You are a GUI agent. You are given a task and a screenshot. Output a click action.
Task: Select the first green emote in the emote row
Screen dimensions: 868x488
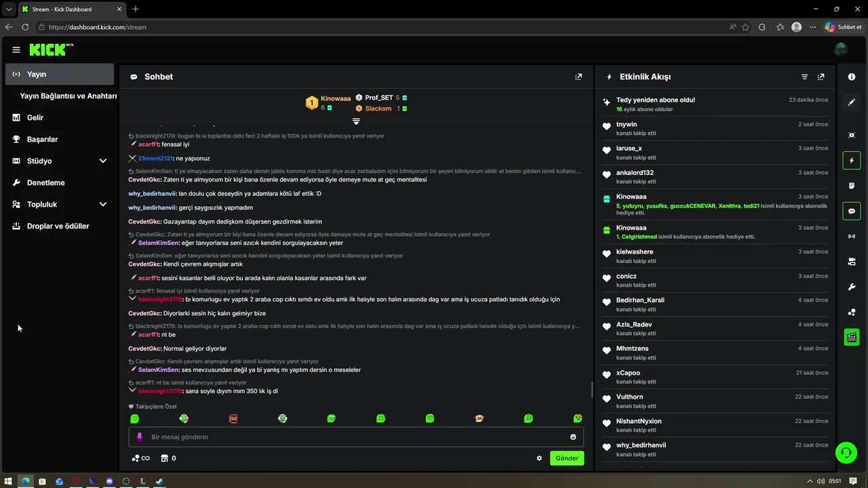[x=134, y=419]
